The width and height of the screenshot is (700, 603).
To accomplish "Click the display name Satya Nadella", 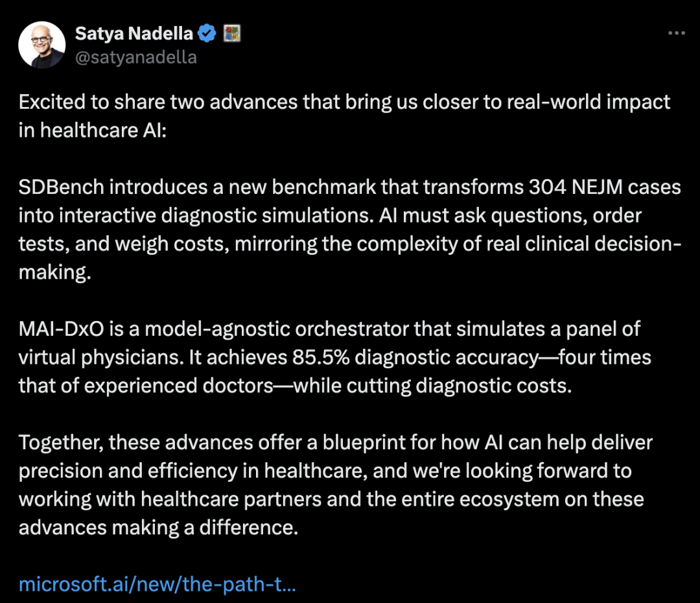I will (134, 34).
